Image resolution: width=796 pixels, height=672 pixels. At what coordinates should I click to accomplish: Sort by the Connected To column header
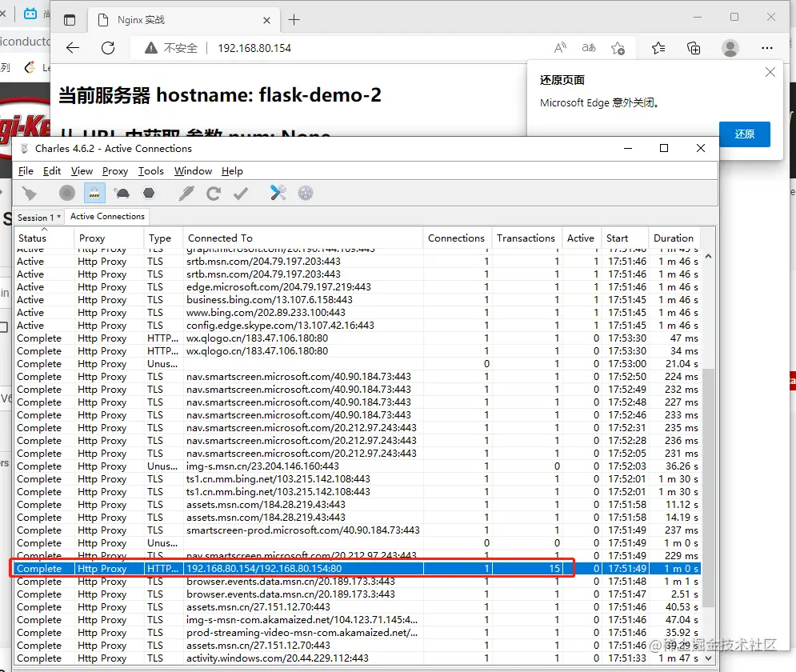coord(303,238)
